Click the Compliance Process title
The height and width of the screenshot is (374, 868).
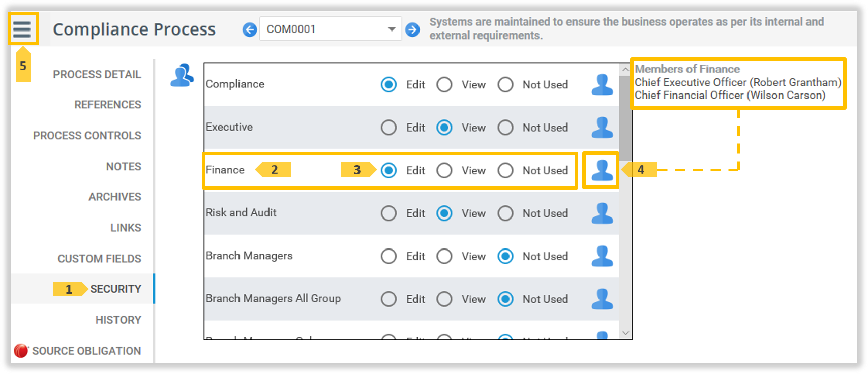tap(134, 29)
